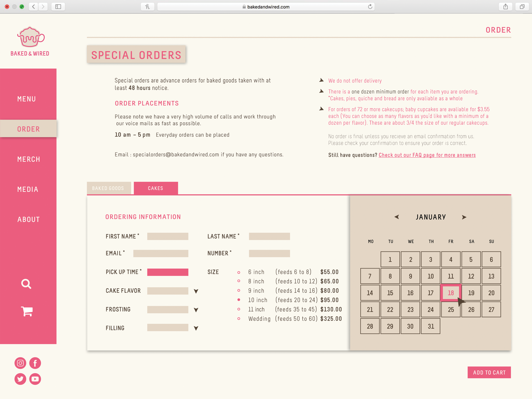Open the Media sidebar item
Image resolution: width=532 pixels, height=399 pixels.
[x=28, y=190]
